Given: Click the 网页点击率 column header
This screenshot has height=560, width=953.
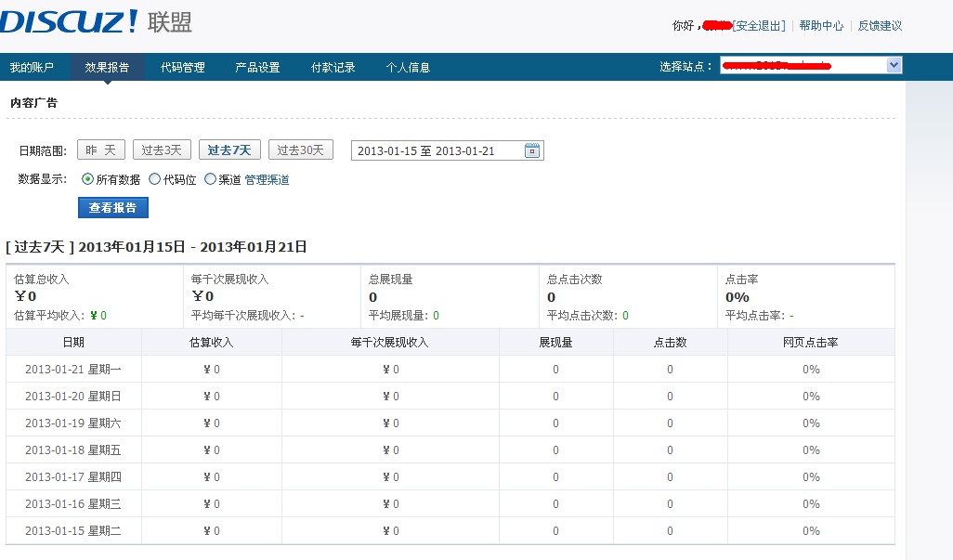Looking at the screenshot, I should (x=810, y=343).
